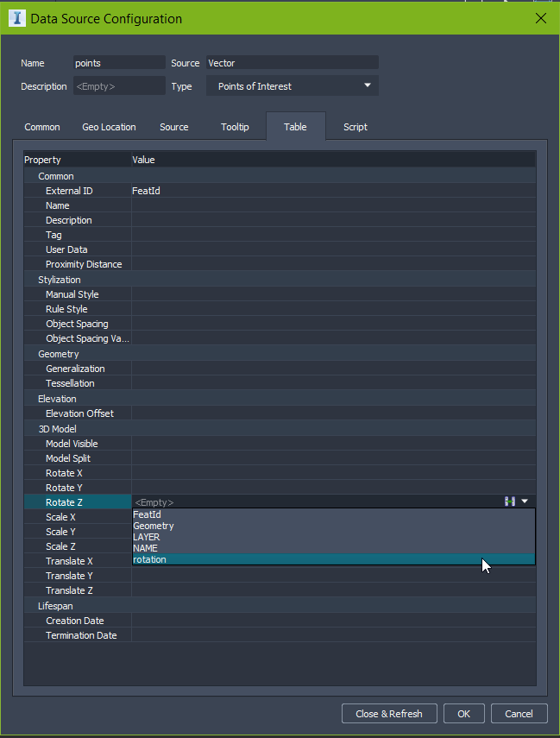Click the Description field showing Empty
The image size is (560, 738).
(x=119, y=86)
